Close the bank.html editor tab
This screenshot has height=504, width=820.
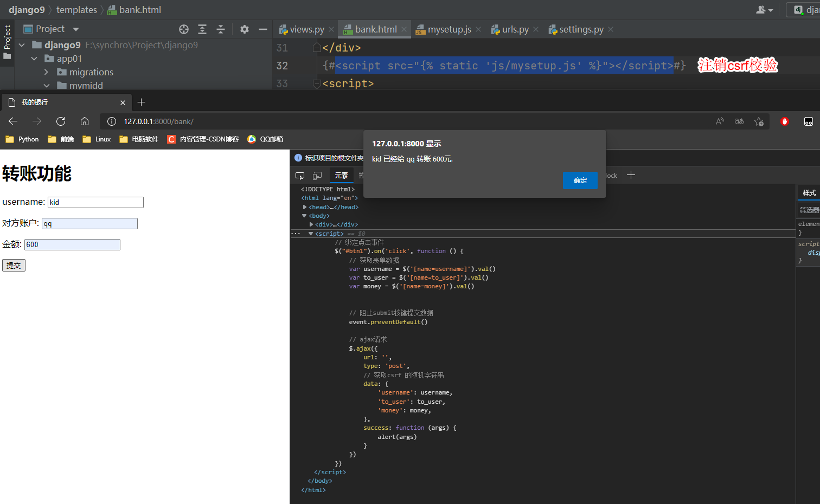coord(404,29)
